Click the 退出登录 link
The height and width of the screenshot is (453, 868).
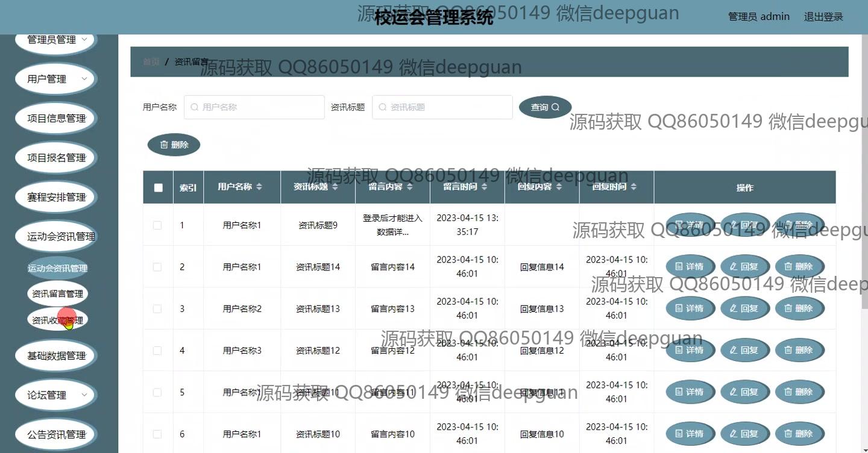[823, 17]
